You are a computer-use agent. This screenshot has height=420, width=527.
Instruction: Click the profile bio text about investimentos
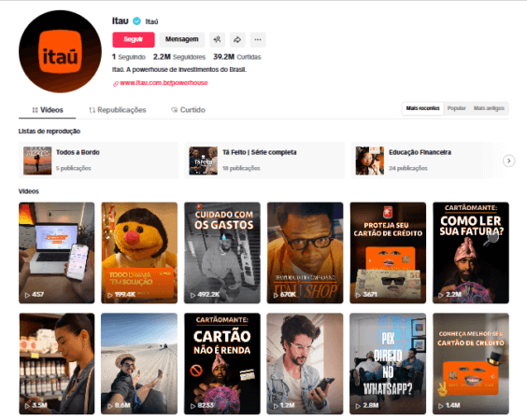pos(179,70)
